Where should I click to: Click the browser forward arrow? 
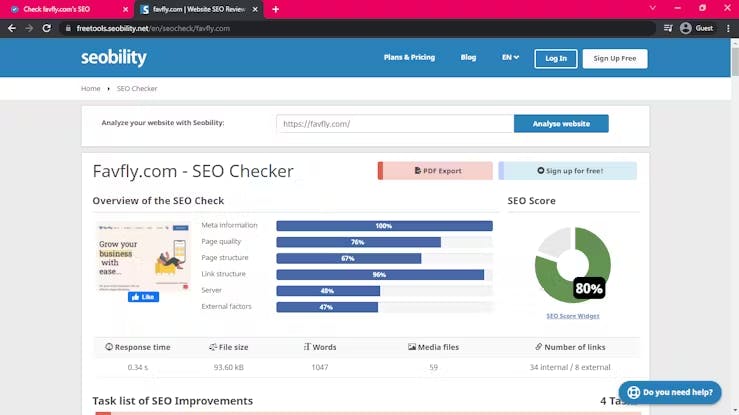click(x=29, y=28)
